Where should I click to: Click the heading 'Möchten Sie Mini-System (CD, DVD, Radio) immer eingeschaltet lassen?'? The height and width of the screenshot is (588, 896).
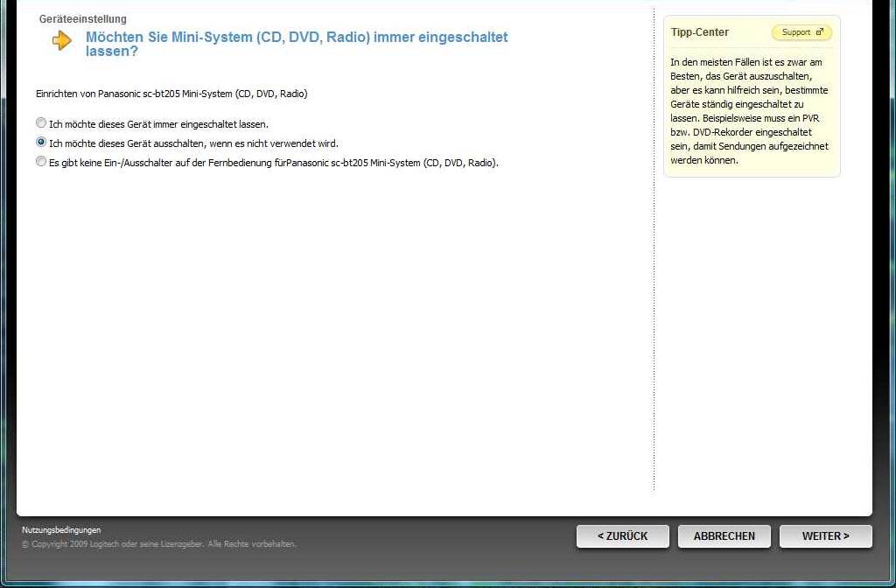(297, 44)
